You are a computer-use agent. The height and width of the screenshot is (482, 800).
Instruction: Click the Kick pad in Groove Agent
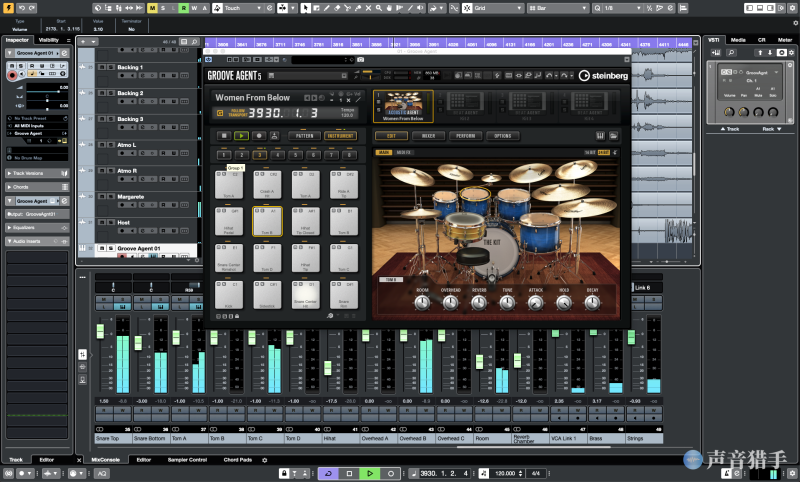coord(229,295)
